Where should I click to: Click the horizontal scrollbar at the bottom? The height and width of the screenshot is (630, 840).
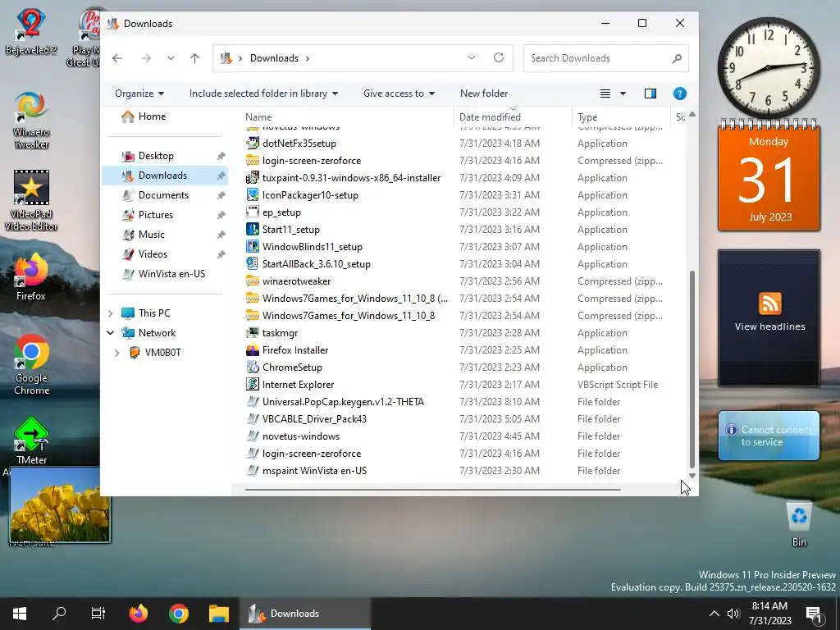(433, 489)
